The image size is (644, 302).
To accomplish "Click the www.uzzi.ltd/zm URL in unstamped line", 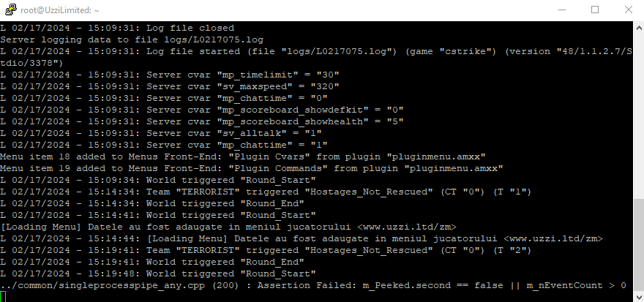I will pos(407,227).
